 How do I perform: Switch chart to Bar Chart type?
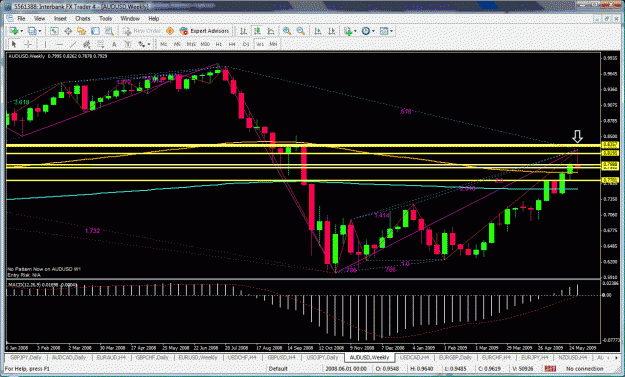[x=243, y=31]
